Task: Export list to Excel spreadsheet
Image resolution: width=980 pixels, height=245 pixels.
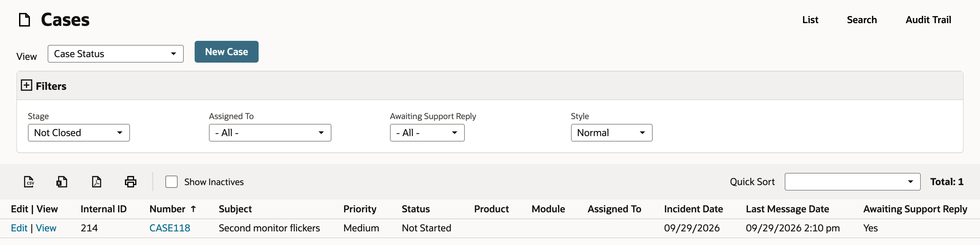Action: (62, 182)
